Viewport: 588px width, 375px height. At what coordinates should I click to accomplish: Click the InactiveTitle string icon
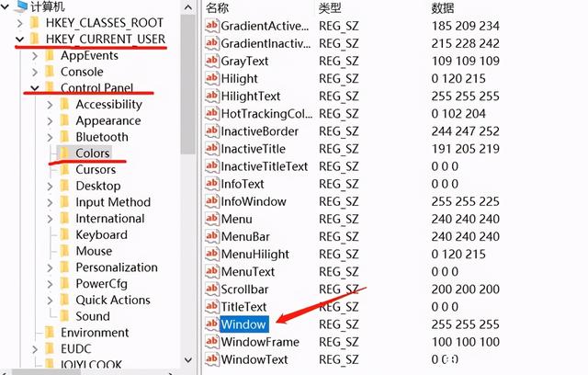[x=211, y=149]
